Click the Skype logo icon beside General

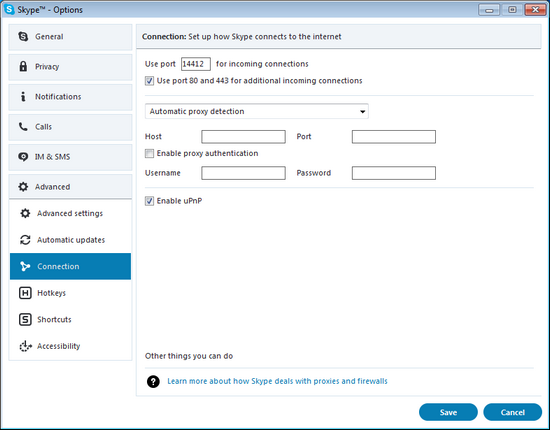23,36
